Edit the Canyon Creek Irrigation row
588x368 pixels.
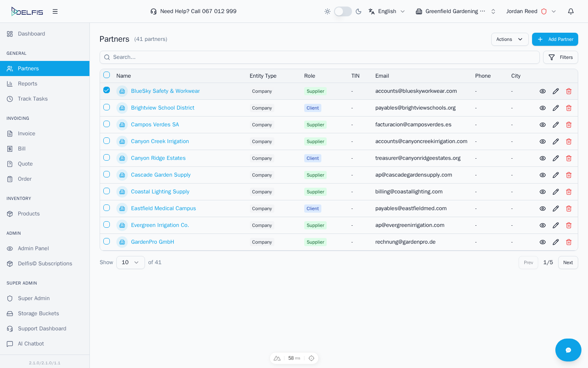(556, 141)
